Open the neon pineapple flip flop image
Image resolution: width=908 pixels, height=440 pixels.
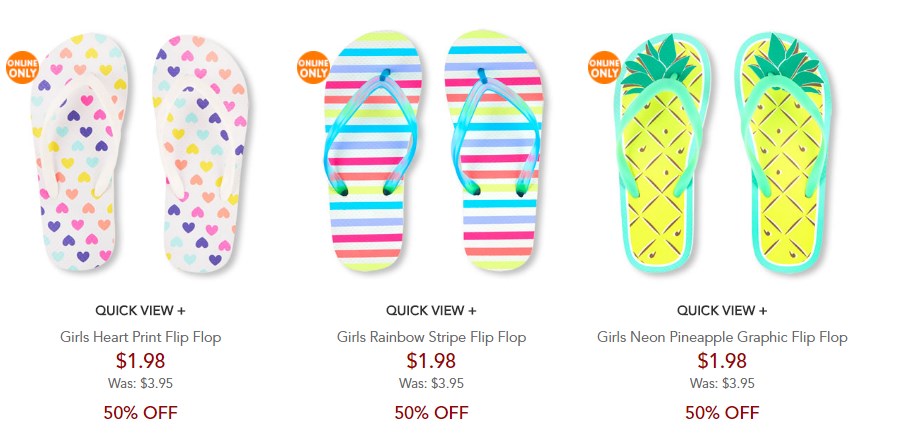(x=723, y=152)
